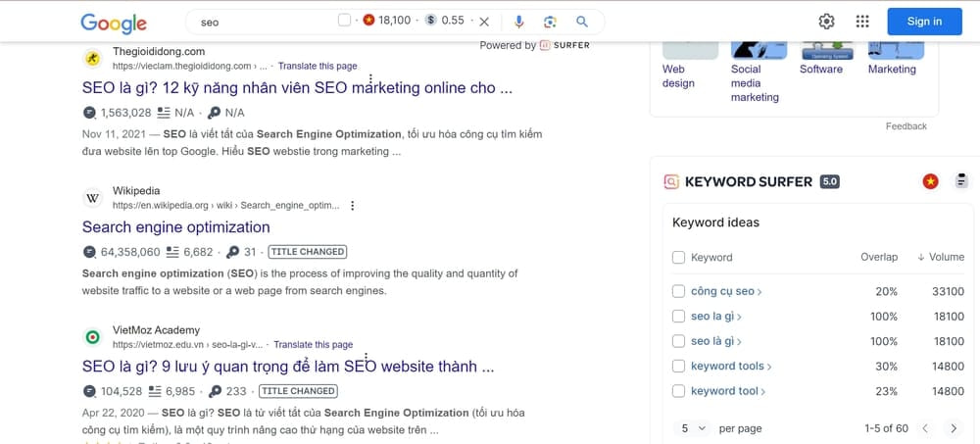The image size is (980, 444).
Task: Translate the Thegioididong result page
Action: click(x=318, y=66)
